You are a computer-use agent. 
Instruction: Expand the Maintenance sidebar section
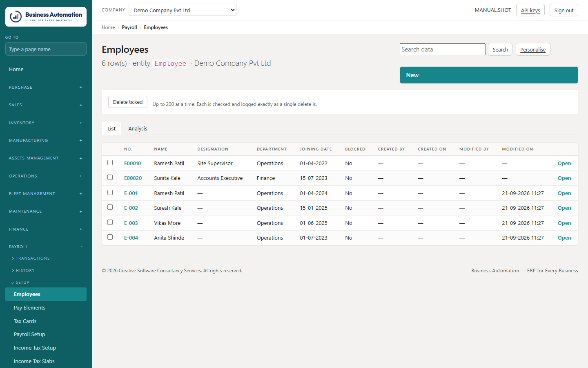pyautogui.click(x=46, y=211)
